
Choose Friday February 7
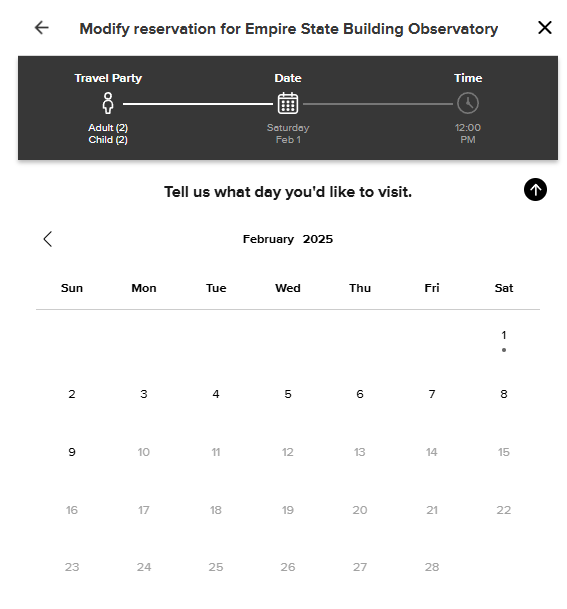tap(431, 394)
